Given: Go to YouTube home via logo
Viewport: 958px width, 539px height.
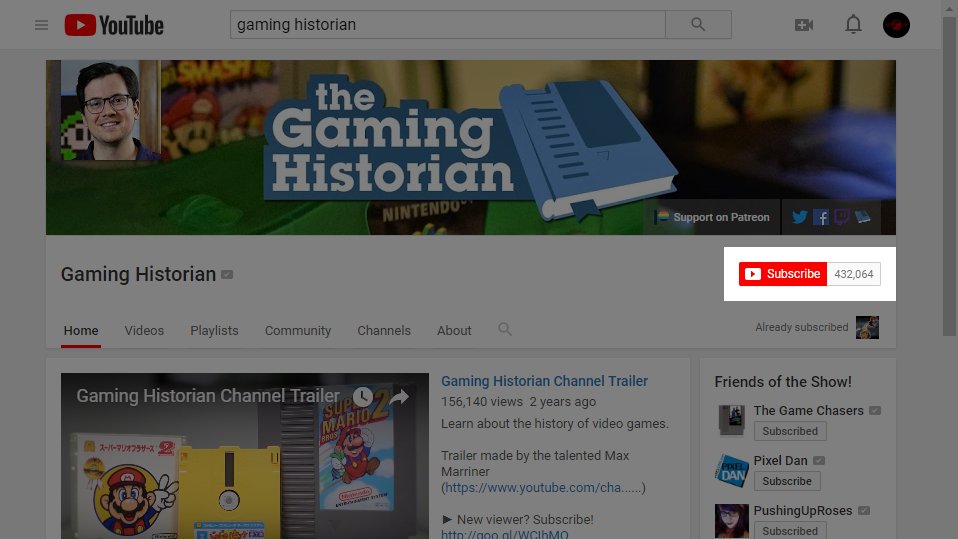Looking at the screenshot, I should point(114,25).
